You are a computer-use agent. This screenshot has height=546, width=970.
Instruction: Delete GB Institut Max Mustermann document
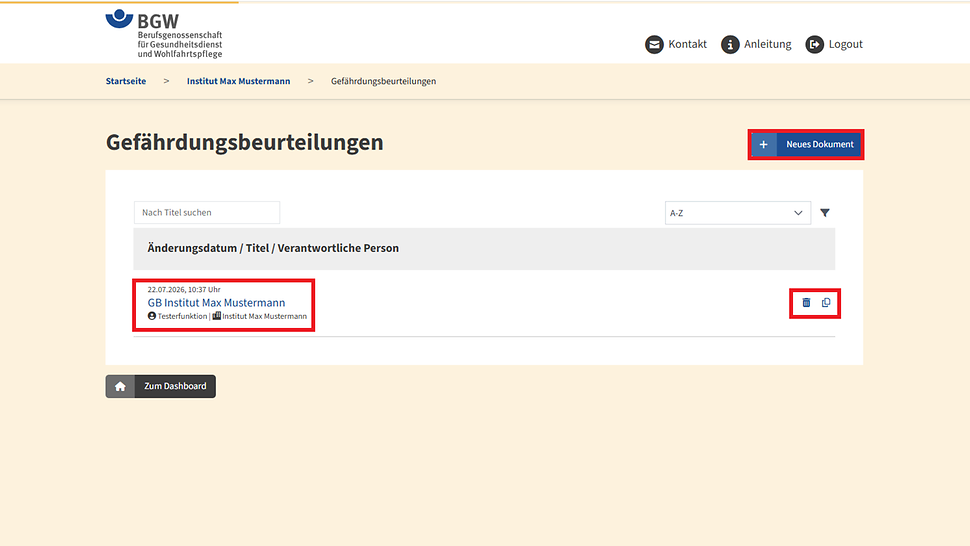[x=806, y=302]
